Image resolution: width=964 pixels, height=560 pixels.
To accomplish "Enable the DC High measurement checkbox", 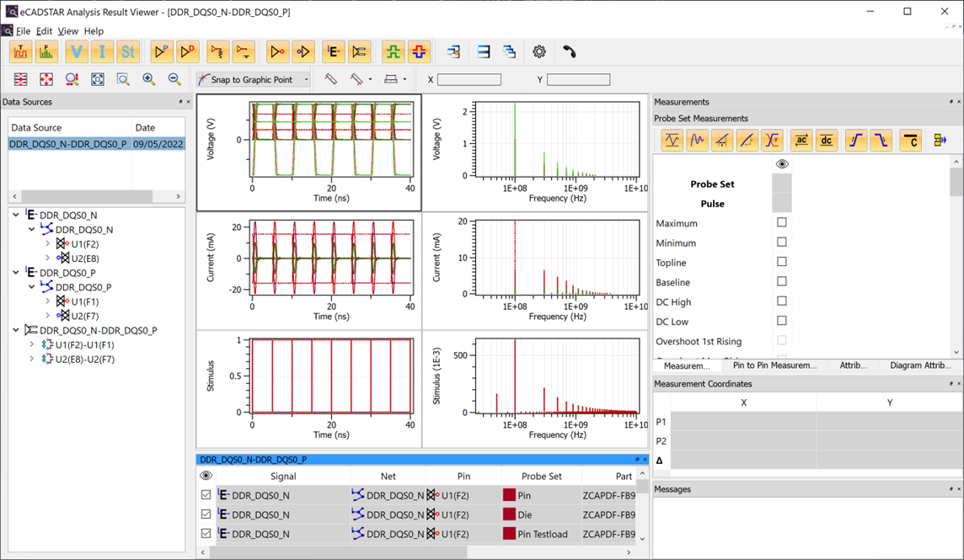I will tap(781, 301).
